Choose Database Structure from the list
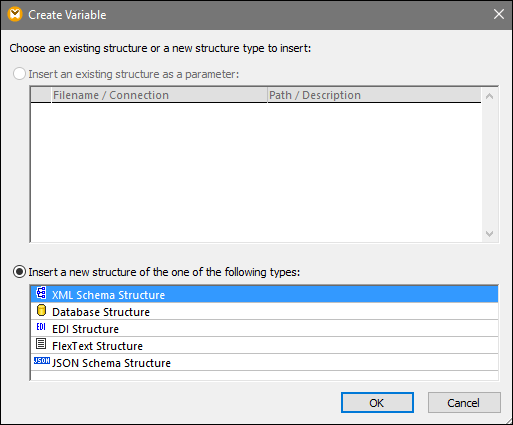513x425 pixels. click(264, 312)
